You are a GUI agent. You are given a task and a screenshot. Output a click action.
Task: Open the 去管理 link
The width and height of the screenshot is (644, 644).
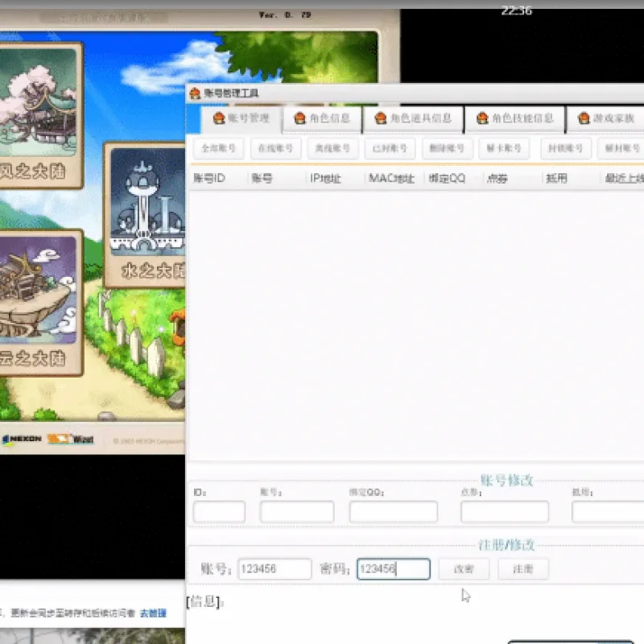[x=153, y=613]
